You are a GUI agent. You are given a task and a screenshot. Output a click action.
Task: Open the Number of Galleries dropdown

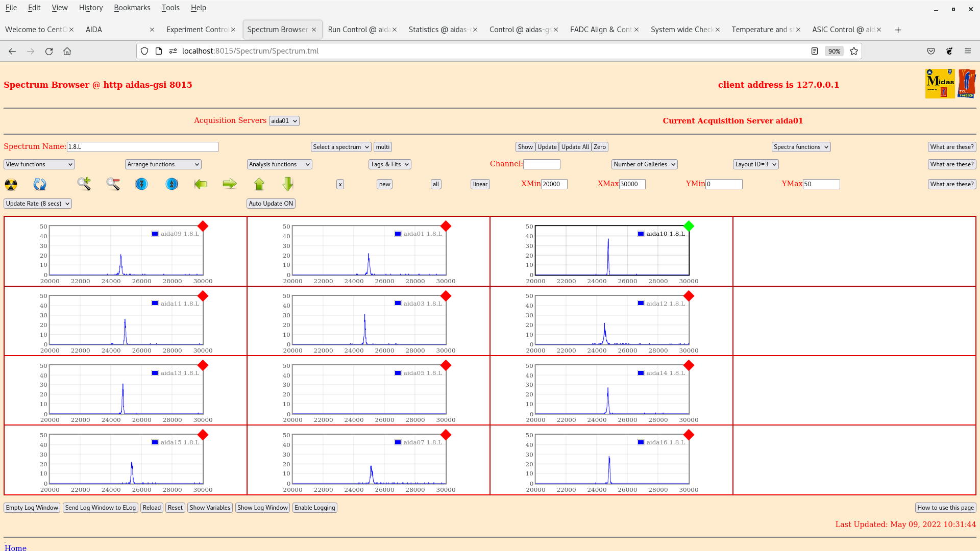coord(645,164)
